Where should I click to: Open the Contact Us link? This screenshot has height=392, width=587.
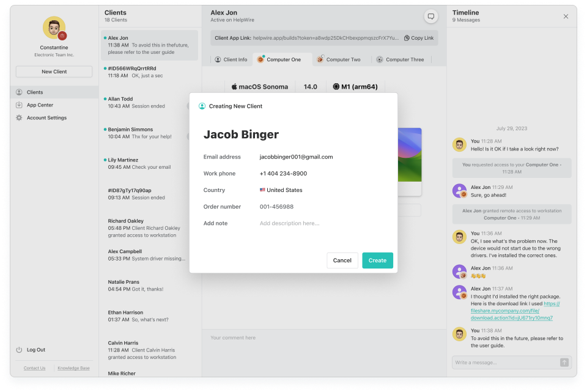pyautogui.click(x=34, y=368)
